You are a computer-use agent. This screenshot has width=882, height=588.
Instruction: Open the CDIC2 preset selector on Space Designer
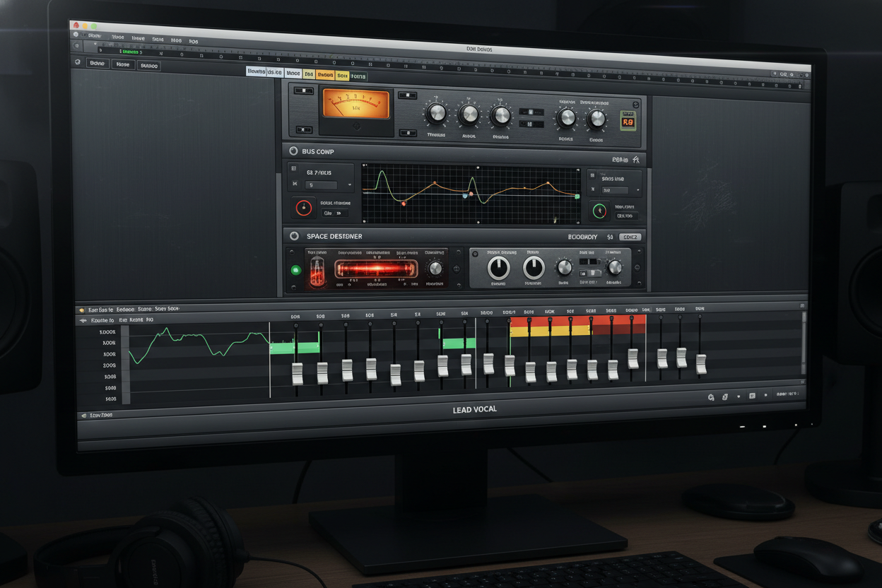pyautogui.click(x=631, y=236)
